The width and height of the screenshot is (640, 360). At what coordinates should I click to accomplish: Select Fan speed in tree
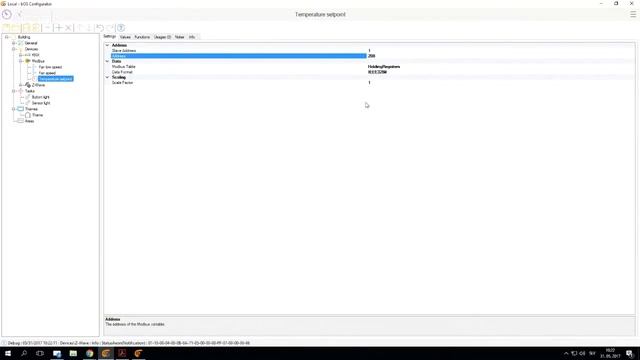[47, 73]
